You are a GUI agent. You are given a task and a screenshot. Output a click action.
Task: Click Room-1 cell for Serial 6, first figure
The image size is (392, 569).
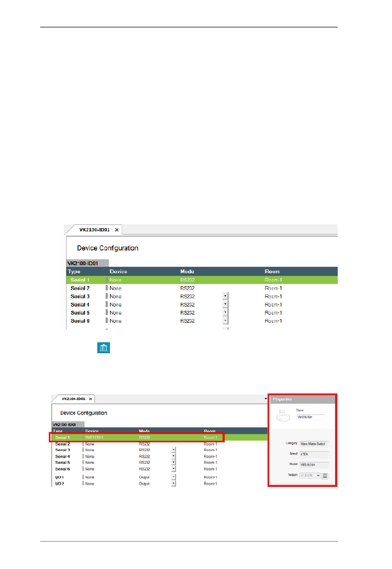click(273, 321)
